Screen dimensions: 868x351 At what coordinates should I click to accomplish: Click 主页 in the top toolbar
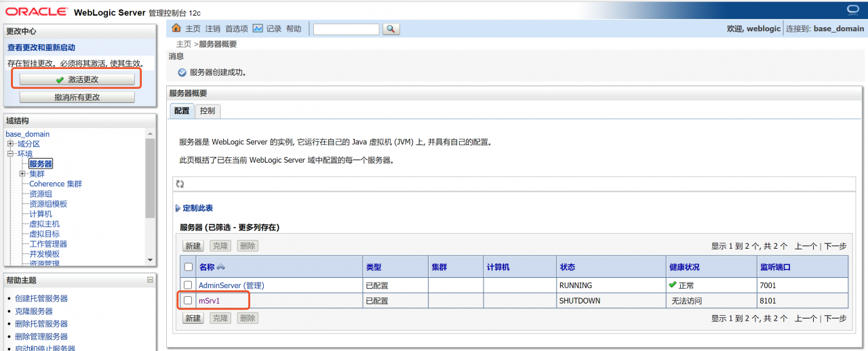[193, 28]
